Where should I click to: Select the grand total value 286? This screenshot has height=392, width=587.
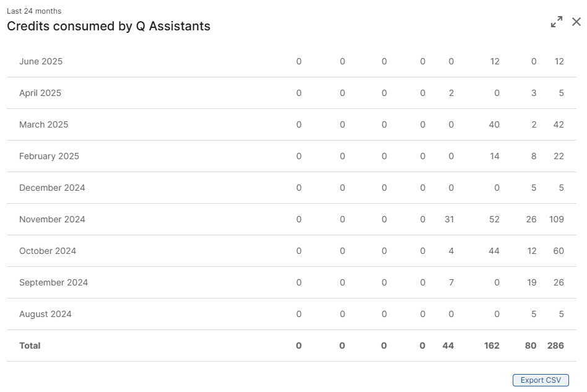[555, 346]
